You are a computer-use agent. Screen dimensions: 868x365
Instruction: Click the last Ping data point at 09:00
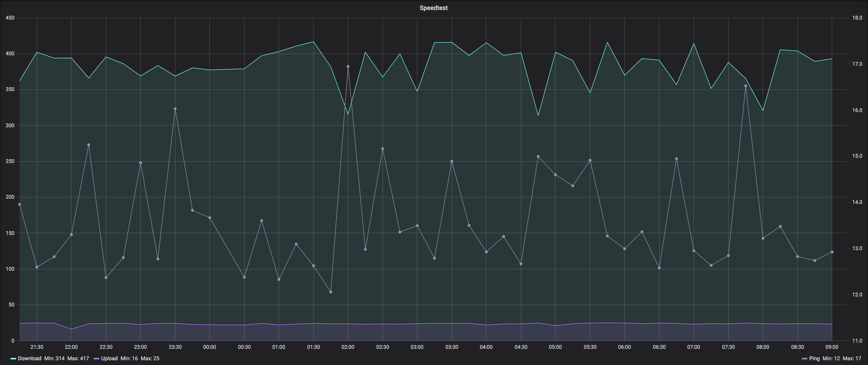832,252
